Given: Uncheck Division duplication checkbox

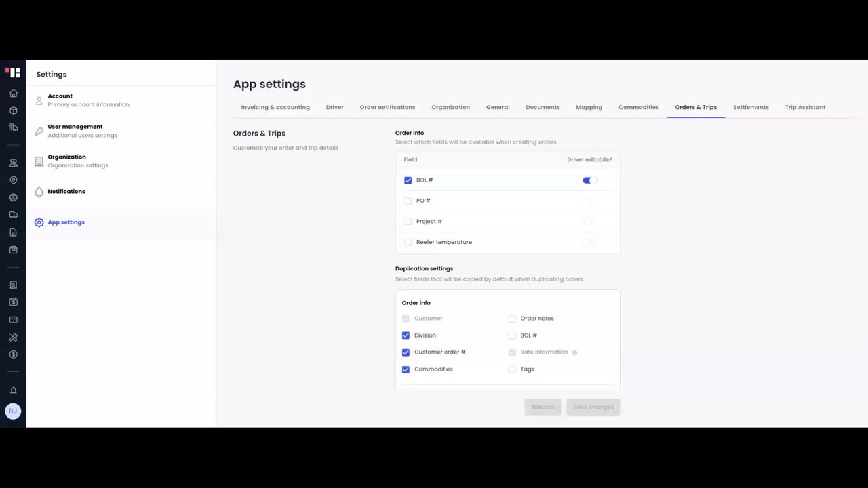Looking at the screenshot, I should point(406,335).
